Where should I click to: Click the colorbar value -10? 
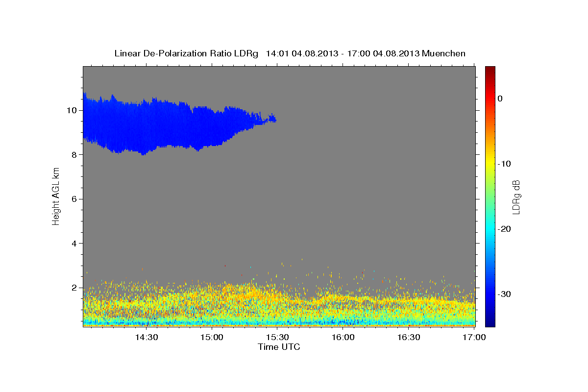tap(505, 164)
